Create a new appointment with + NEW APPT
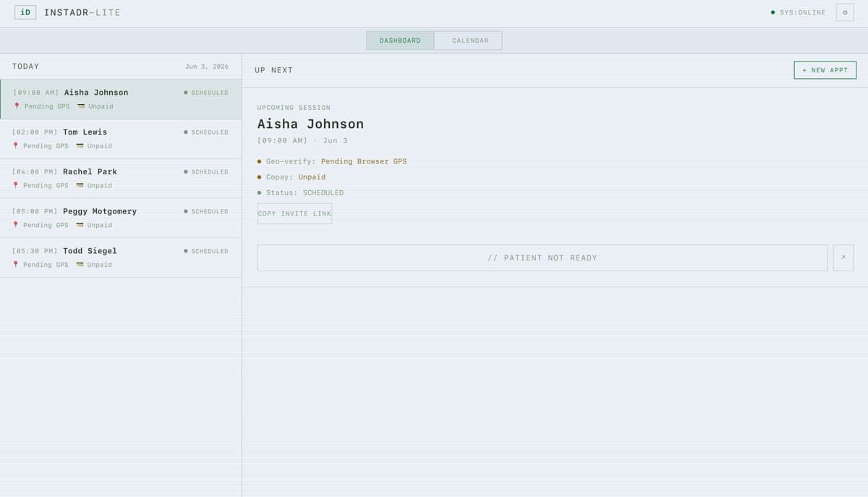 click(825, 70)
